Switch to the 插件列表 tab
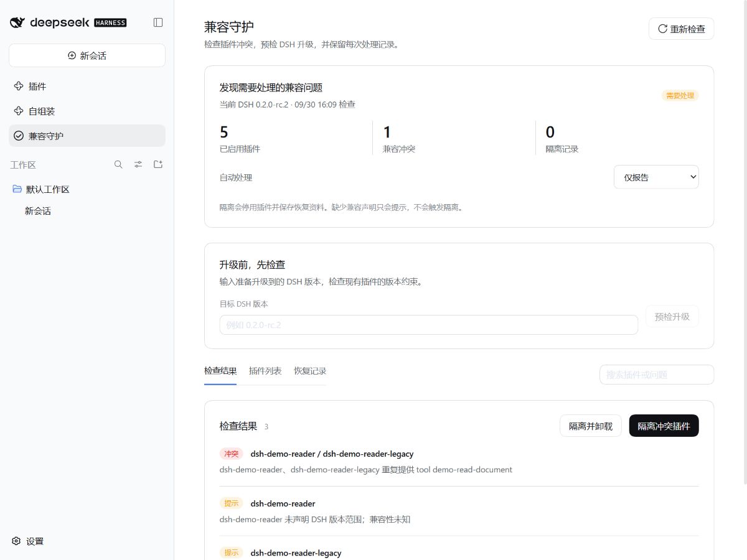The image size is (747, 560). pyautogui.click(x=265, y=371)
